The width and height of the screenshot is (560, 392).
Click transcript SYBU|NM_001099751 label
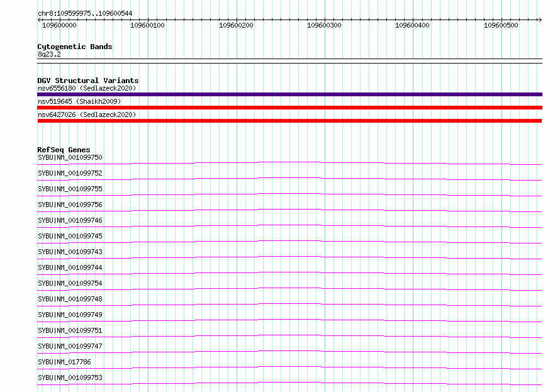(70, 330)
